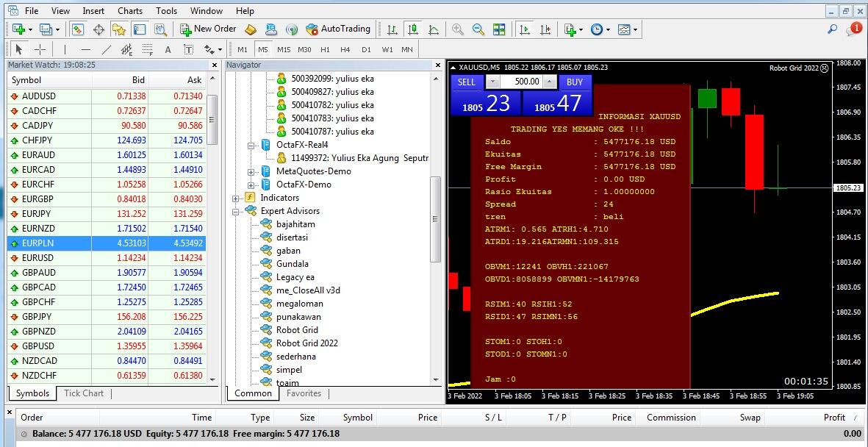Switch timeframe to W1
Screen dimensions: 868x447
coord(387,49)
